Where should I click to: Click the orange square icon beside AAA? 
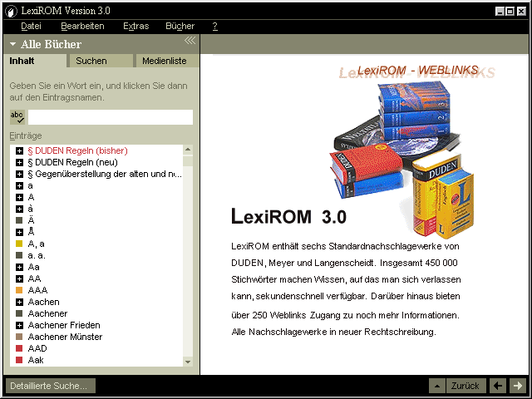(x=19, y=290)
